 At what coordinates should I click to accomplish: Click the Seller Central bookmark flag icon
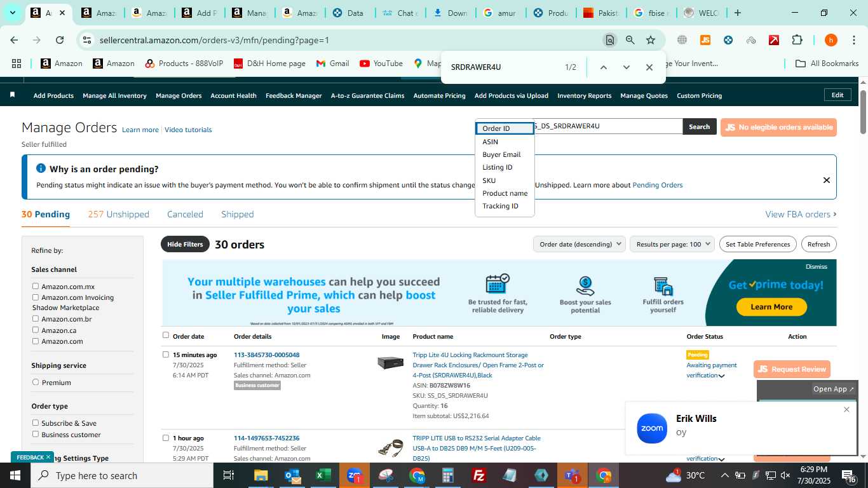12,95
